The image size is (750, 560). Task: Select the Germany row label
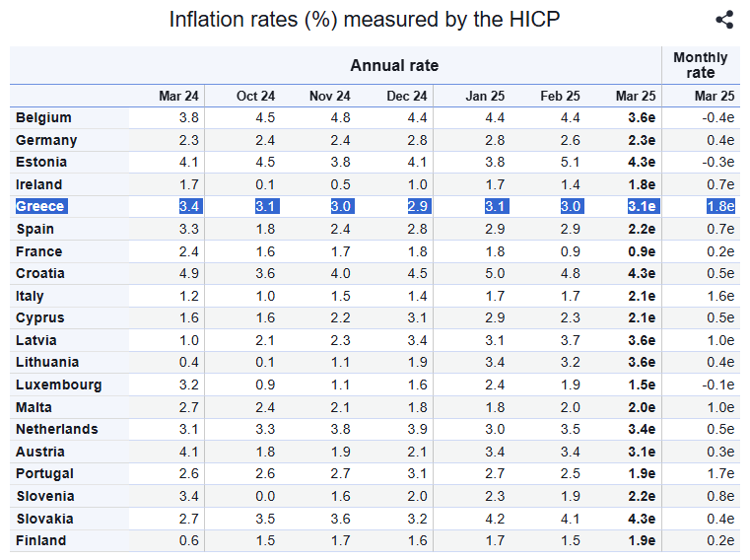point(46,140)
